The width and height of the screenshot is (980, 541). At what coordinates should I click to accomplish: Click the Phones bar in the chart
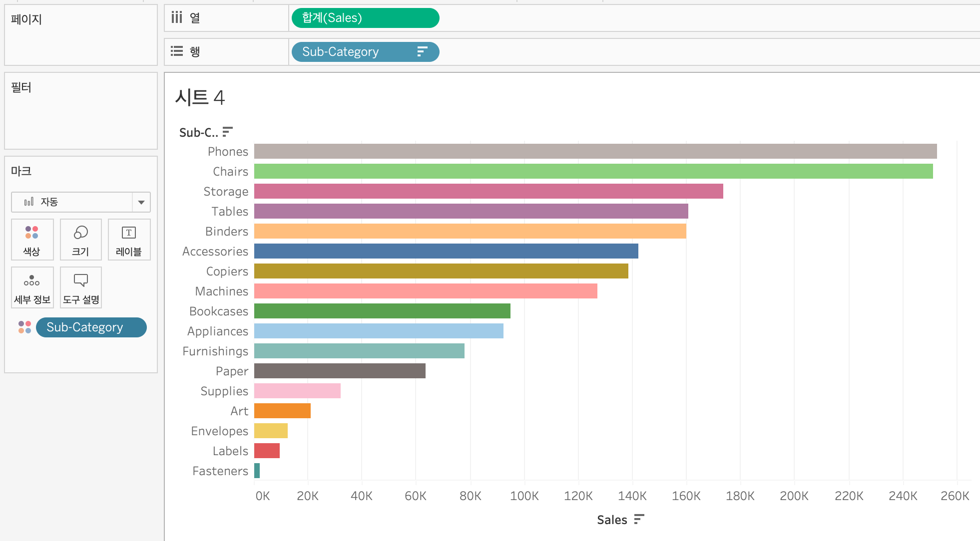(x=594, y=151)
